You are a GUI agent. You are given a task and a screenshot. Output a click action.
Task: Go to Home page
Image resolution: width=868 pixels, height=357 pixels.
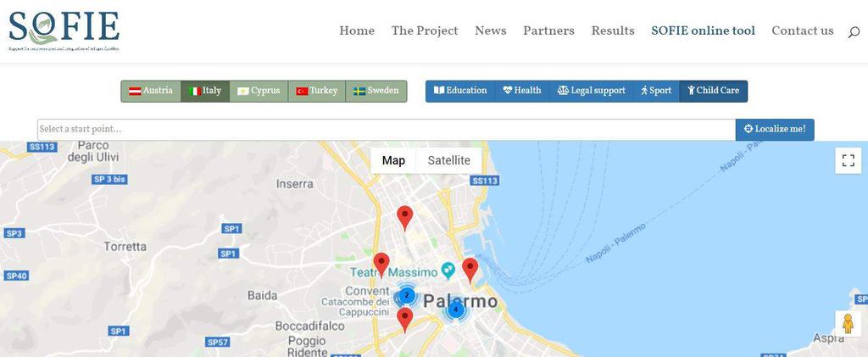click(357, 31)
